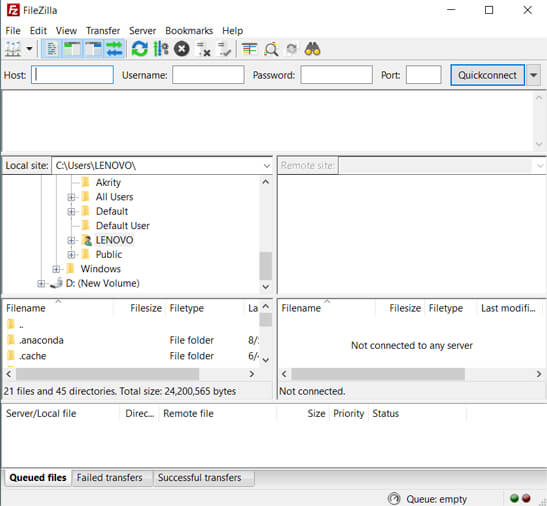Click the queue status icon

tap(394, 499)
